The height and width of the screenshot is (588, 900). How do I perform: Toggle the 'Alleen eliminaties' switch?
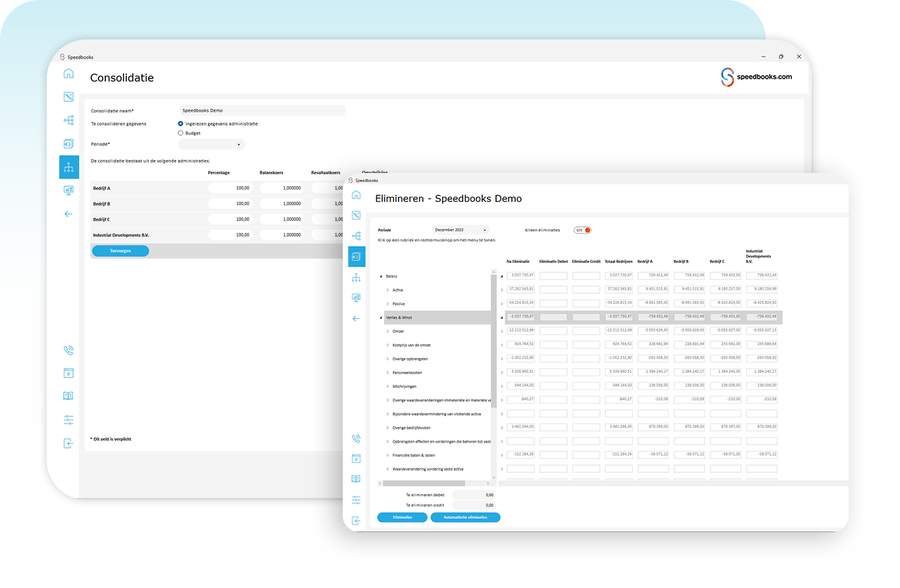pos(583,230)
